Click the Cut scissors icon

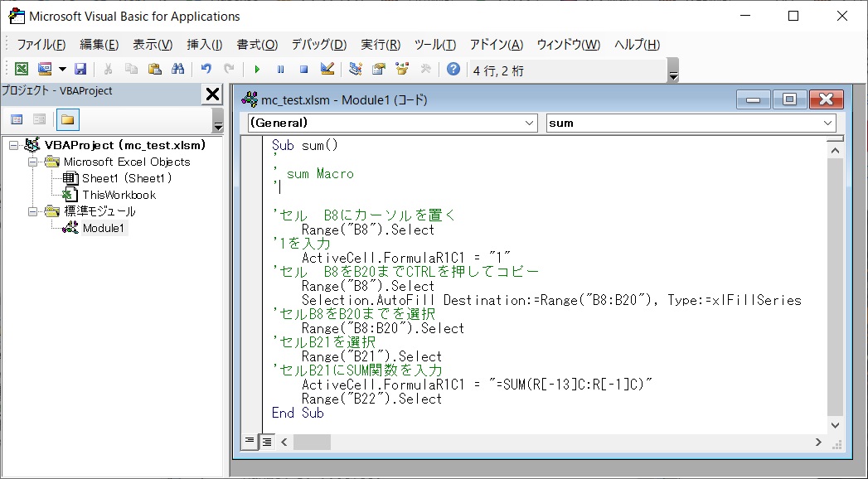tap(108, 69)
